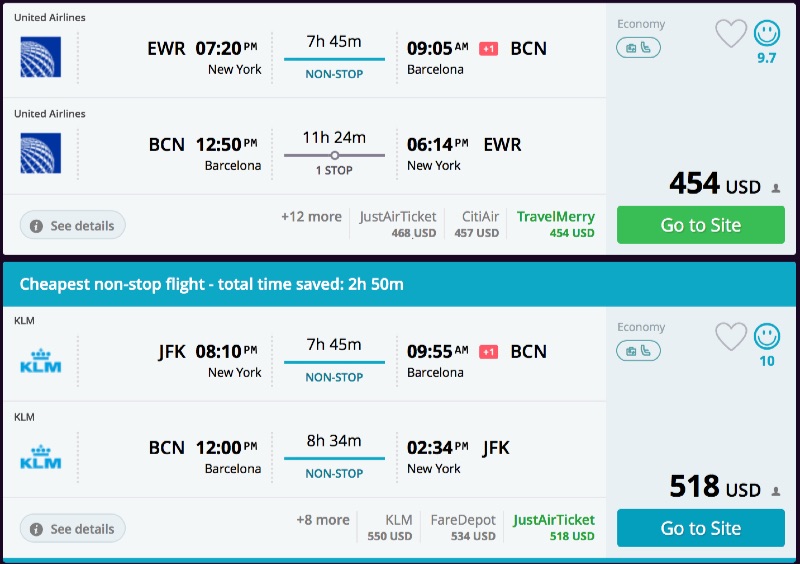This screenshot has width=800, height=564.
Task: Choose JustAirTicket 468 USD offer
Action: [x=399, y=224]
